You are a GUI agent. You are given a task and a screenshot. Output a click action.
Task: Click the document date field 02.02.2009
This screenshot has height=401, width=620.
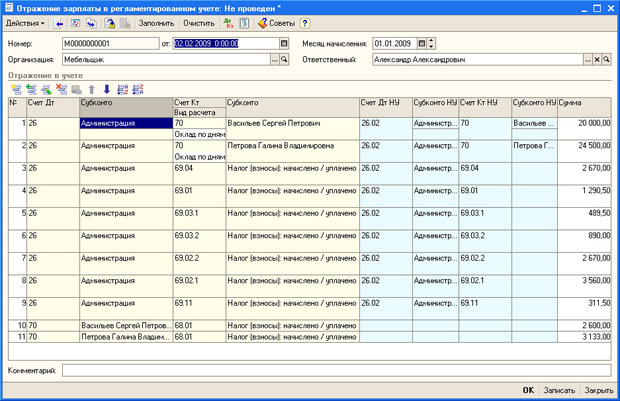[226, 44]
